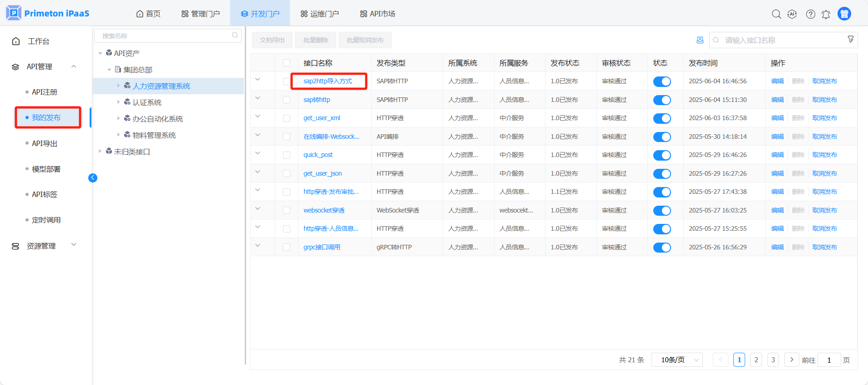Image resolution: width=868 pixels, height=385 pixels.
Task: Go to page 2 of results
Action: (756, 360)
